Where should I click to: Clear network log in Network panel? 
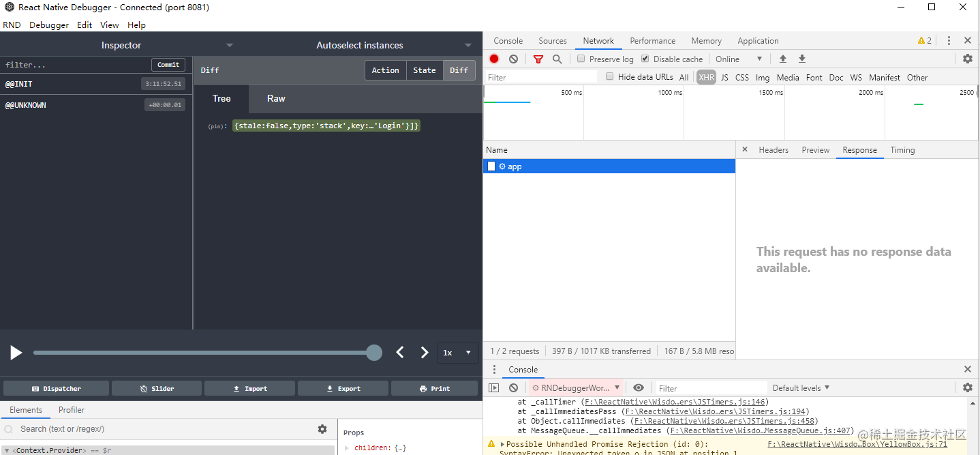tap(513, 59)
